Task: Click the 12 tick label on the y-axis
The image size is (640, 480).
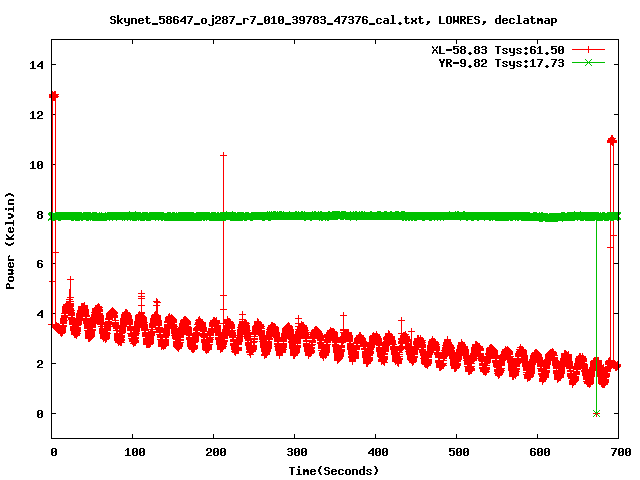Action: click(x=37, y=115)
